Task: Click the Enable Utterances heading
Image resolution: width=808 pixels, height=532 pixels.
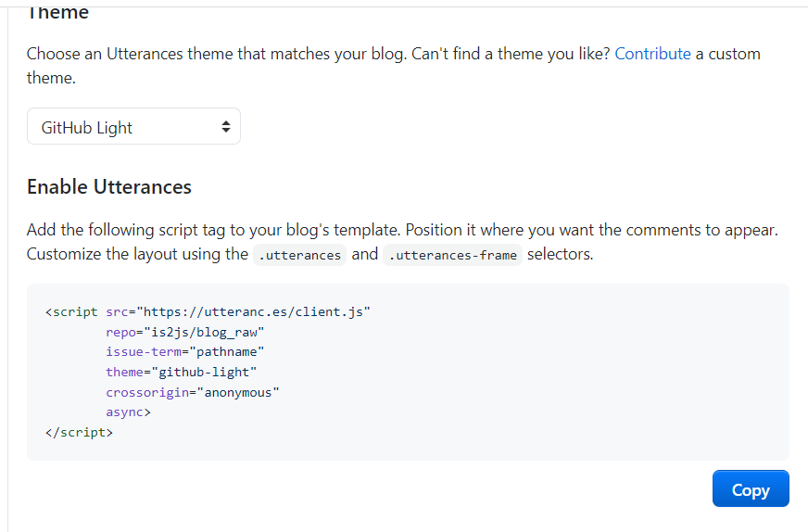Action: [x=109, y=186]
